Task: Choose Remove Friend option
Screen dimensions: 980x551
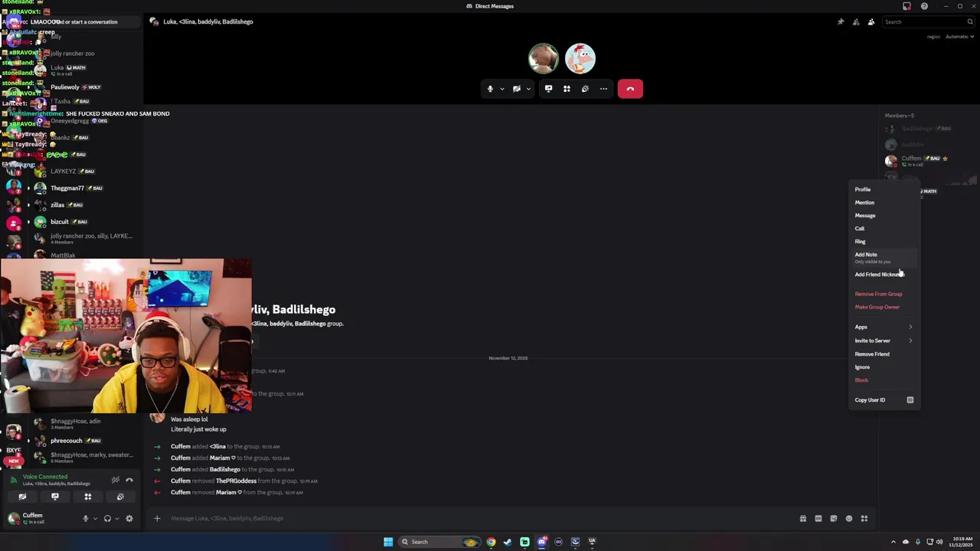Action: [x=884, y=354]
